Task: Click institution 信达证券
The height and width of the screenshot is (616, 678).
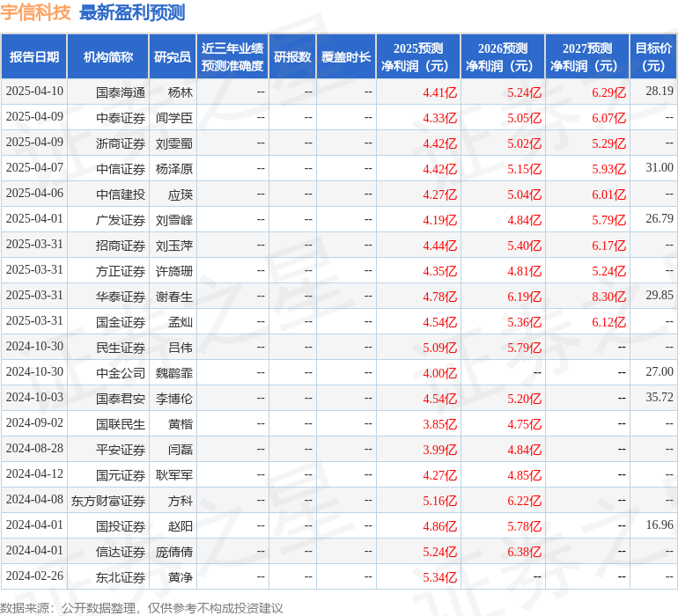Action: [121, 551]
